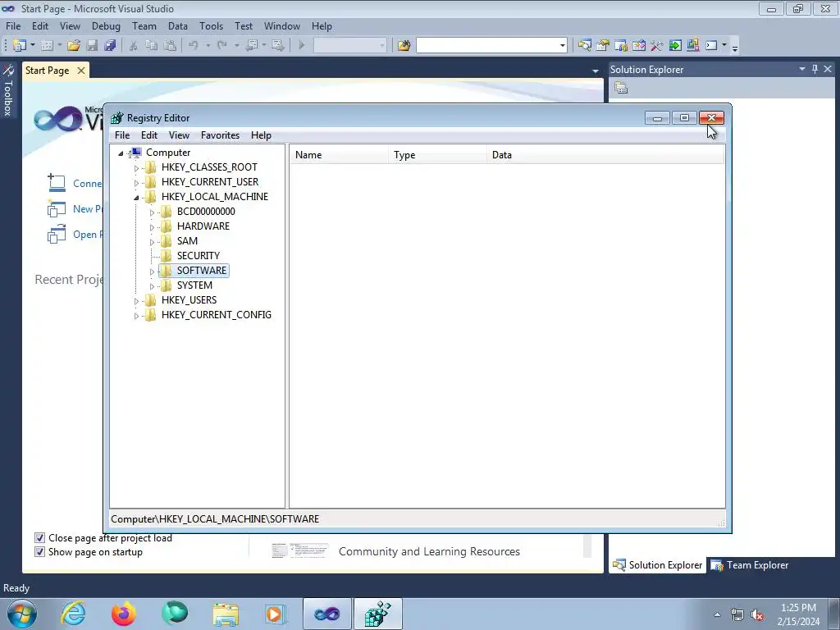Click the Undo arrow icon
Screen dimensions: 840x630
[x=194, y=46]
